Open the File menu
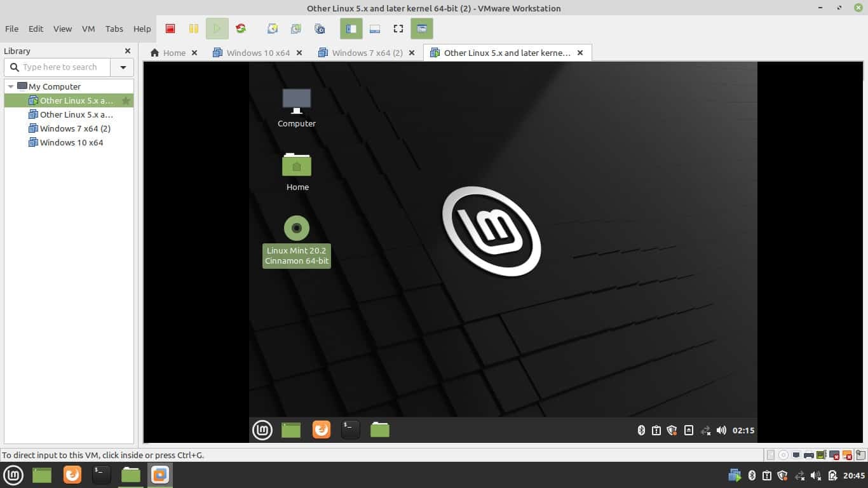The height and width of the screenshot is (488, 868). pyautogui.click(x=11, y=29)
